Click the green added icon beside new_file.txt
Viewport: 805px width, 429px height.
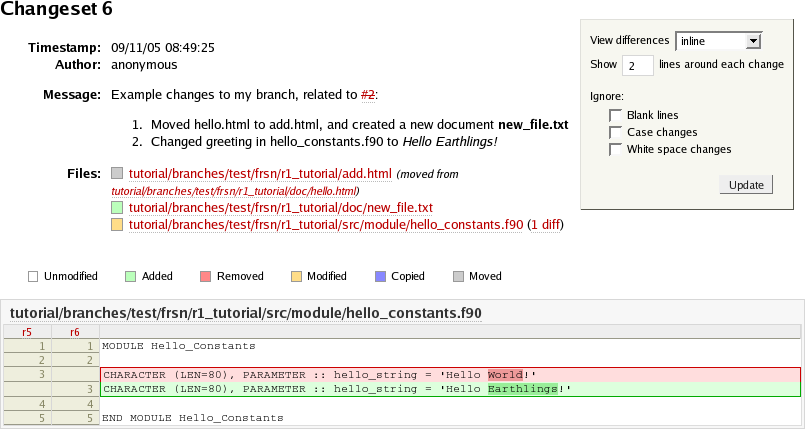tap(117, 207)
